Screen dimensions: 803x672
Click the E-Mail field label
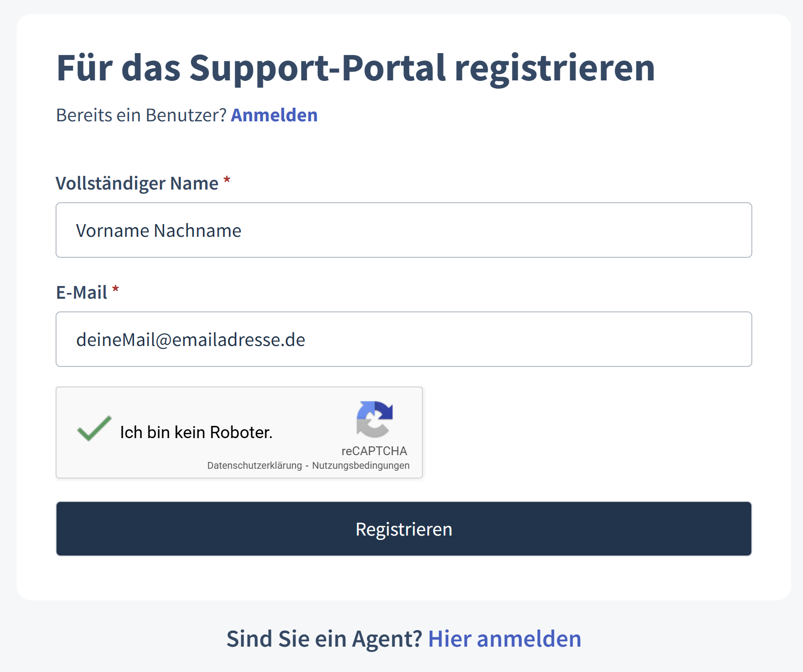coord(81,292)
